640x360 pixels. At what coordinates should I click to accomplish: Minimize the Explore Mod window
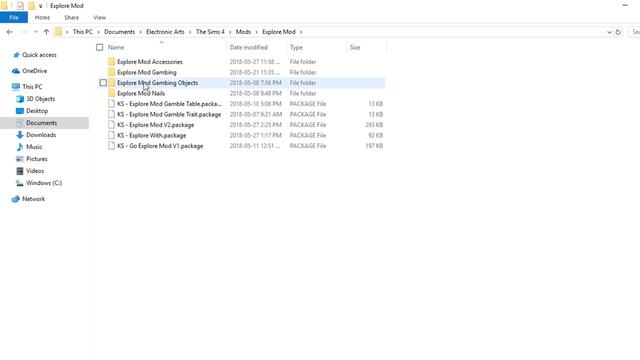coord(625,5)
